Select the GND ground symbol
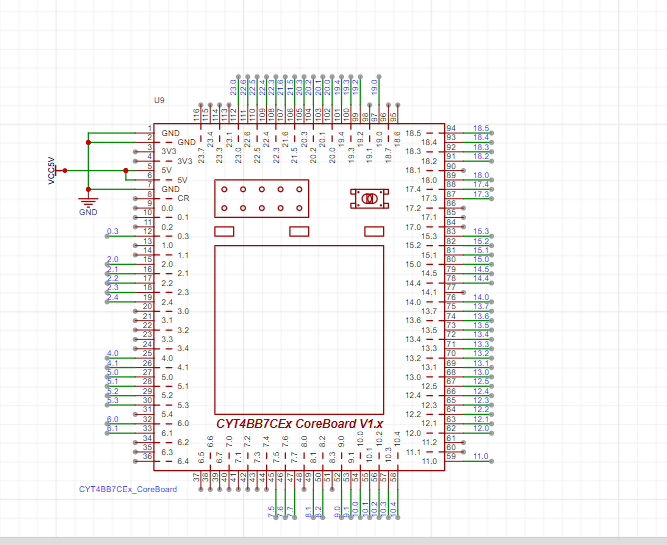The image size is (667, 545). click(x=88, y=205)
